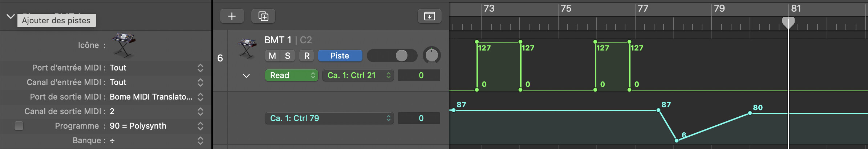The width and height of the screenshot is (868, 149).
Task: Click the add track plus button
Action: (x=232, y=16)
